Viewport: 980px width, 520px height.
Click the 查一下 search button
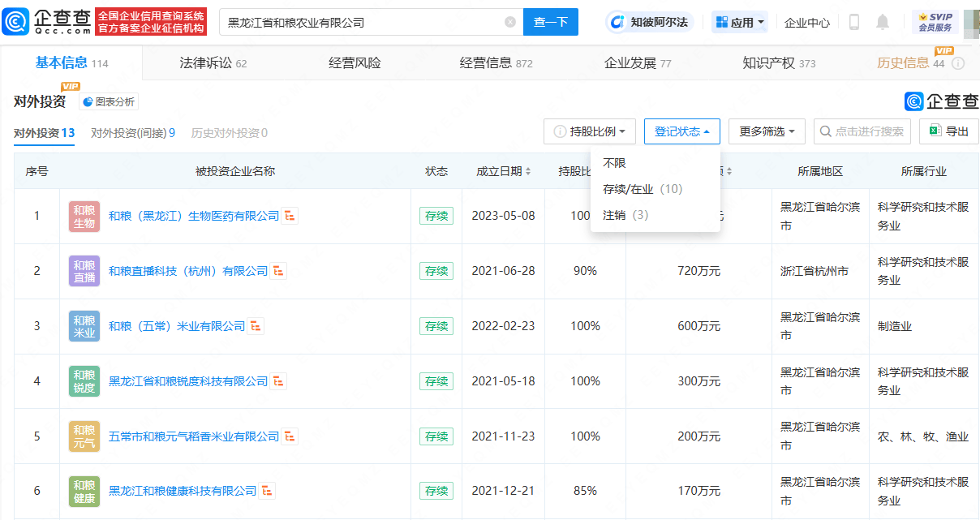(x=551, y=22)
